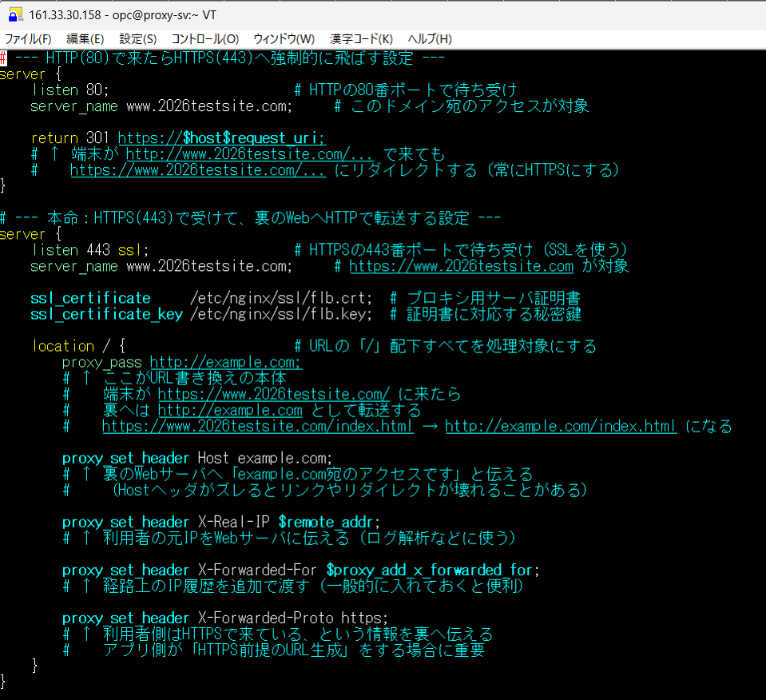Screen dimensions: 766x700
Task: Click the http://www.2026testsite.com/... link in the comment
Action: tap(249, 154)
